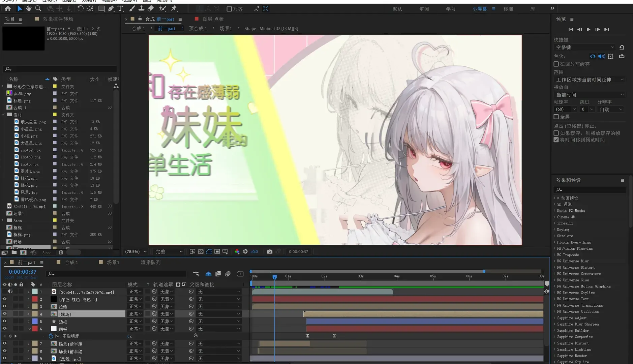Open the 完整 viewer resolution dropdown
This screenshot has width=633, height=364.
coord(169,251)
